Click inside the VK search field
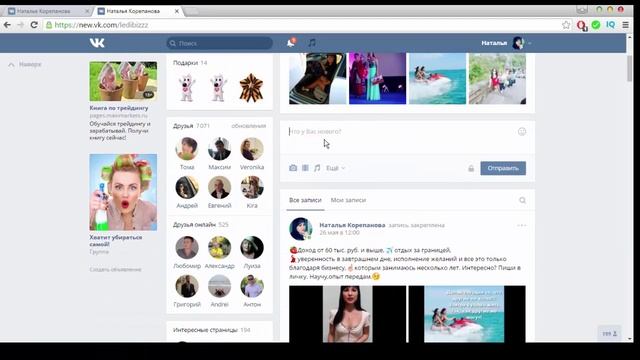Screen dimensions: 640x360 tap(220, 43)
